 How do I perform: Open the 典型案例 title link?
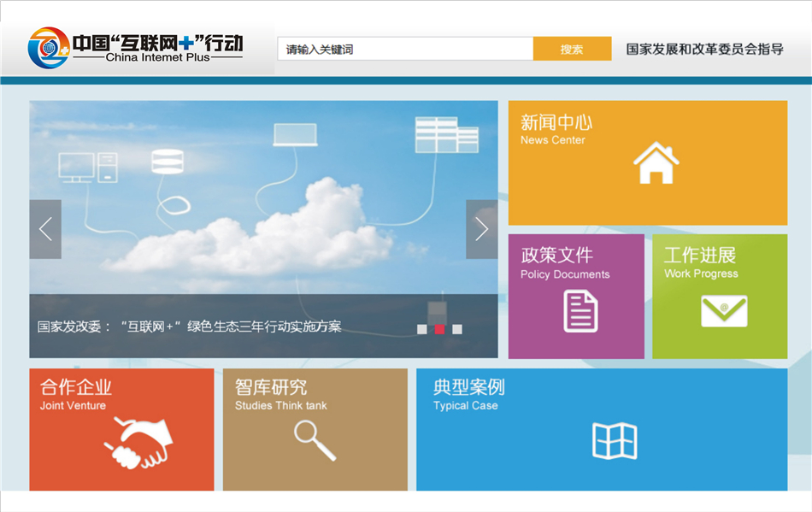(x=469, y=387)
